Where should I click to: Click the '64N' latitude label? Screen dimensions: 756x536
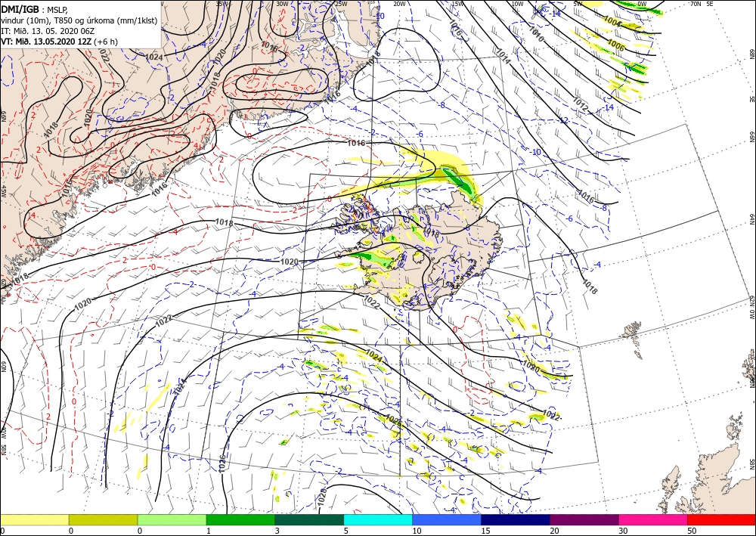pos(751,218)
